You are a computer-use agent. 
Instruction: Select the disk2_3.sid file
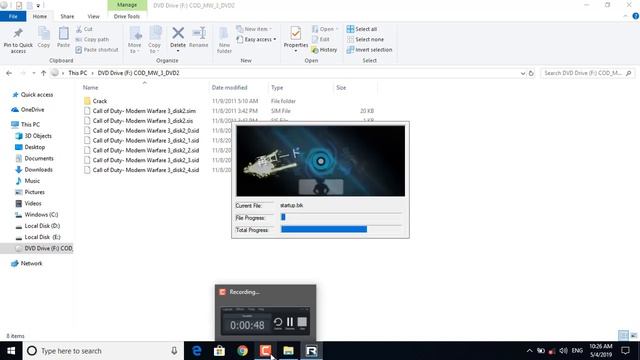pyautogui.click(x=145, y=160)
